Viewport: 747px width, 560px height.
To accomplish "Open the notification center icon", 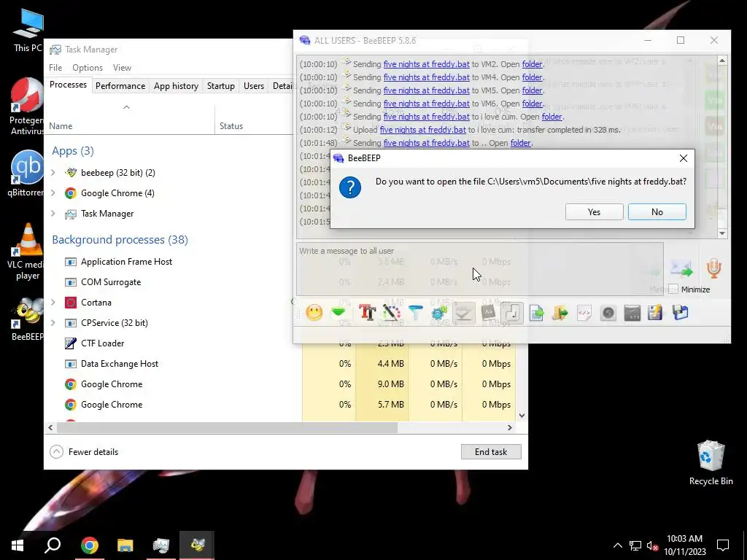I will pos(723,545).
